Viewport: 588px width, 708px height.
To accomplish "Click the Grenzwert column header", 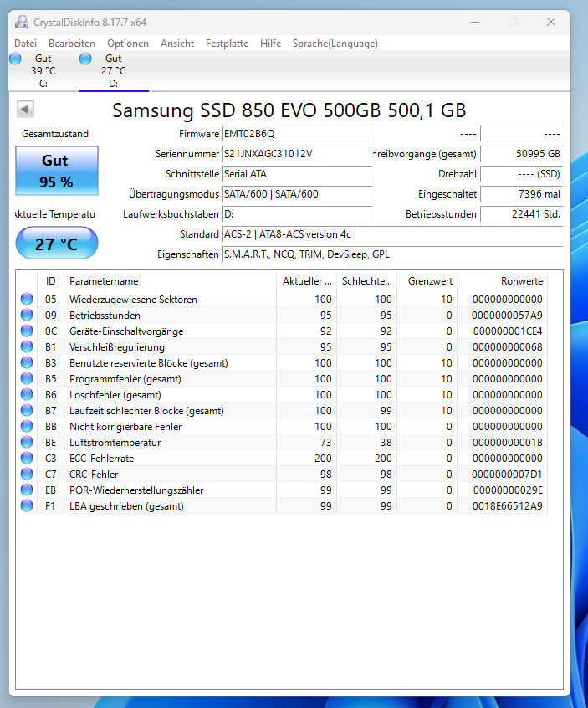I will pyautogui.click(x=427, y=281).
